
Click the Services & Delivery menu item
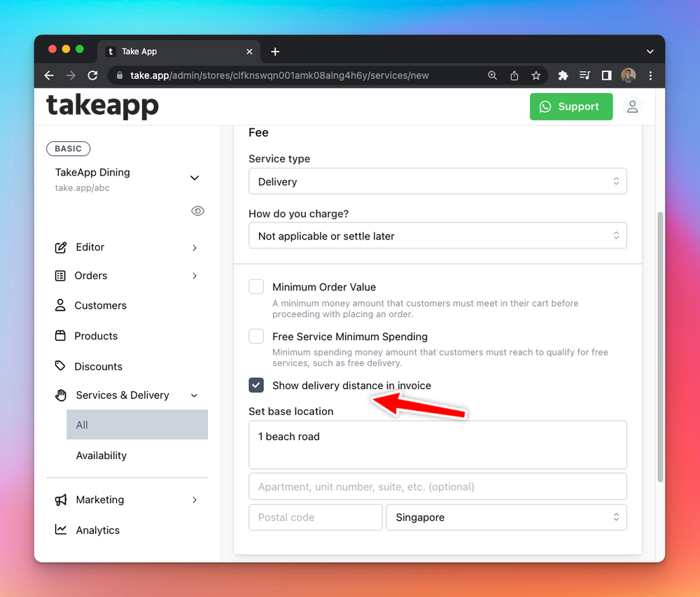click(122, 395)
